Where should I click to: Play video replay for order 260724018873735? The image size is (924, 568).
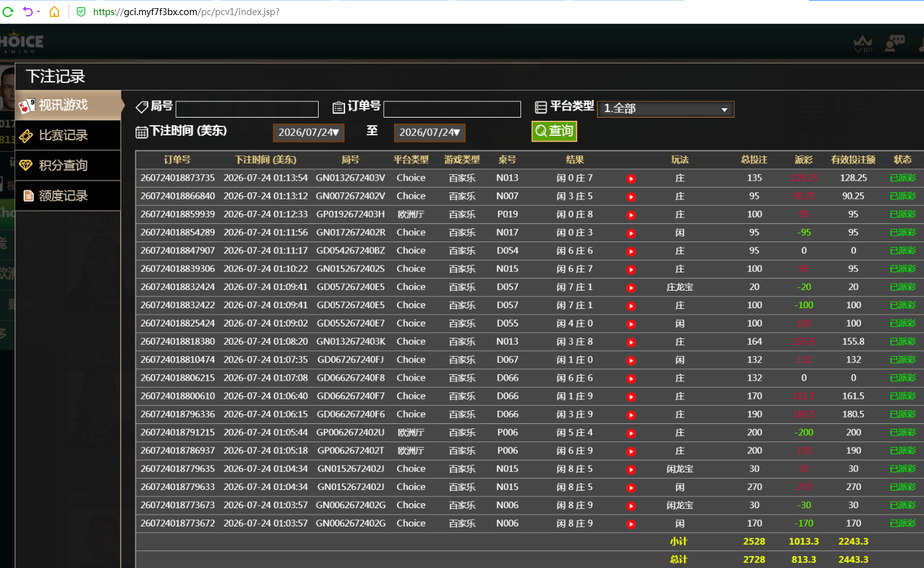[x=631, y=179]
